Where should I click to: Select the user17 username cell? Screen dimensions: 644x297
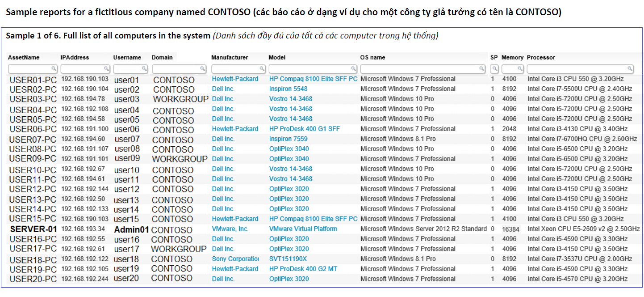(x=127, y=249)
